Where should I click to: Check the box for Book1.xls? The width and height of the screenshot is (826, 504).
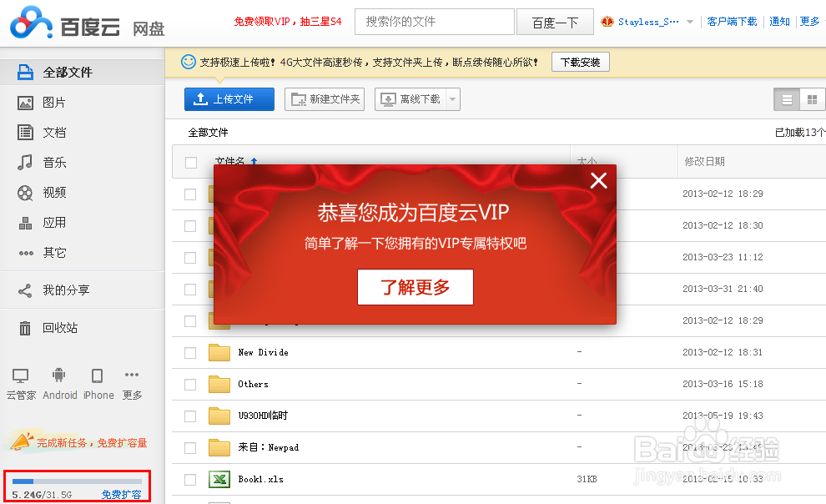190,479
